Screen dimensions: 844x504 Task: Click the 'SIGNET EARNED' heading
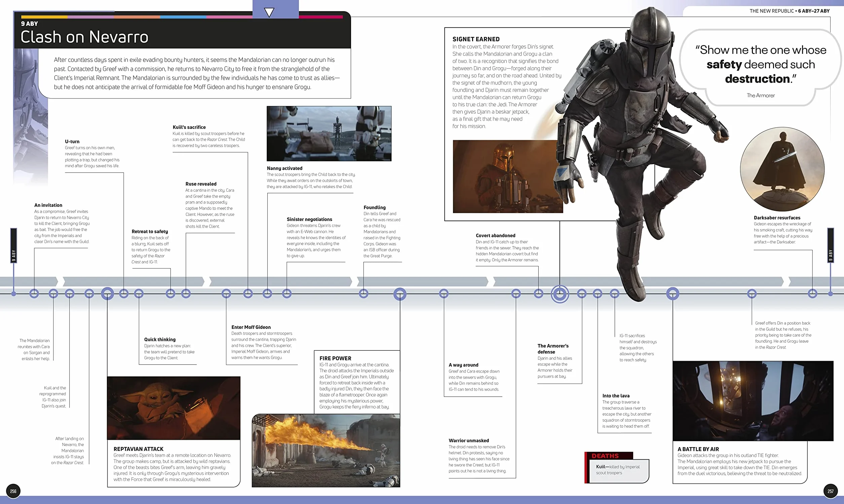476,39
